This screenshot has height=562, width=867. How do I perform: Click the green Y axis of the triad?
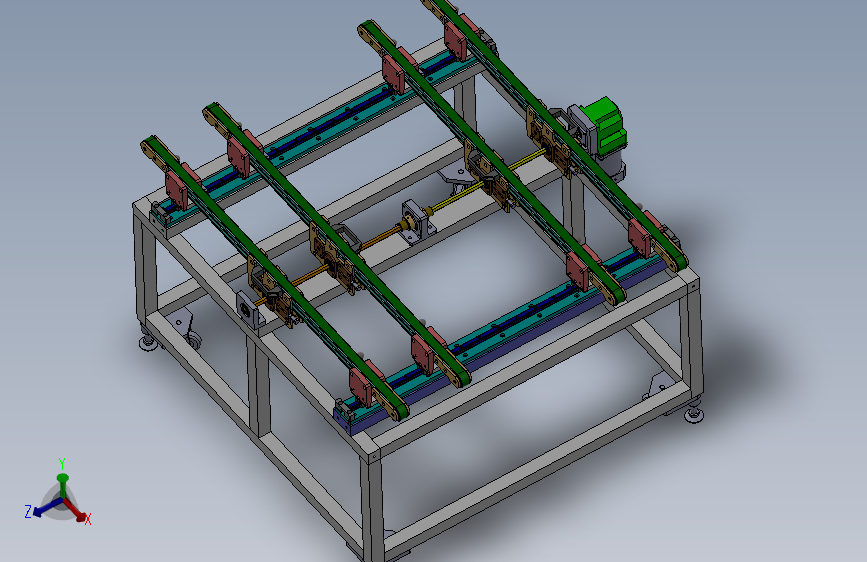click(62, 486)
